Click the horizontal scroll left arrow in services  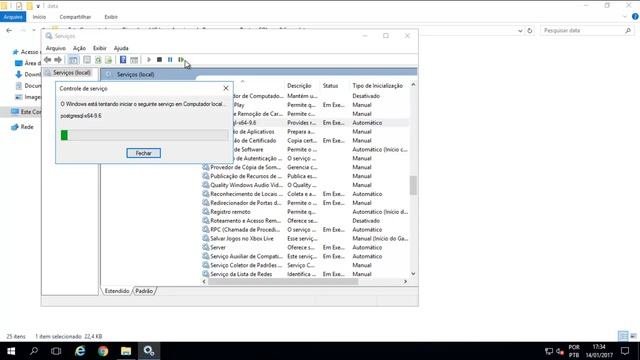click(x=204, y=282)
